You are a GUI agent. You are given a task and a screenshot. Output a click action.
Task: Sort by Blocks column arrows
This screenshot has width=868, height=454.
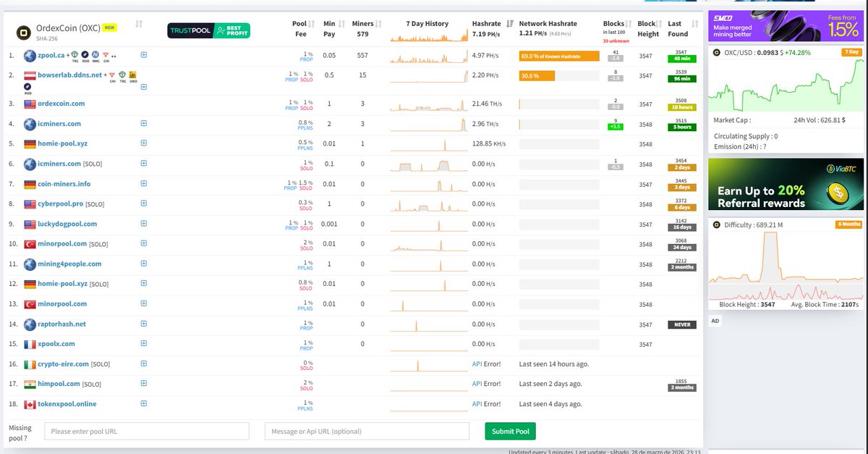point(629,24)
